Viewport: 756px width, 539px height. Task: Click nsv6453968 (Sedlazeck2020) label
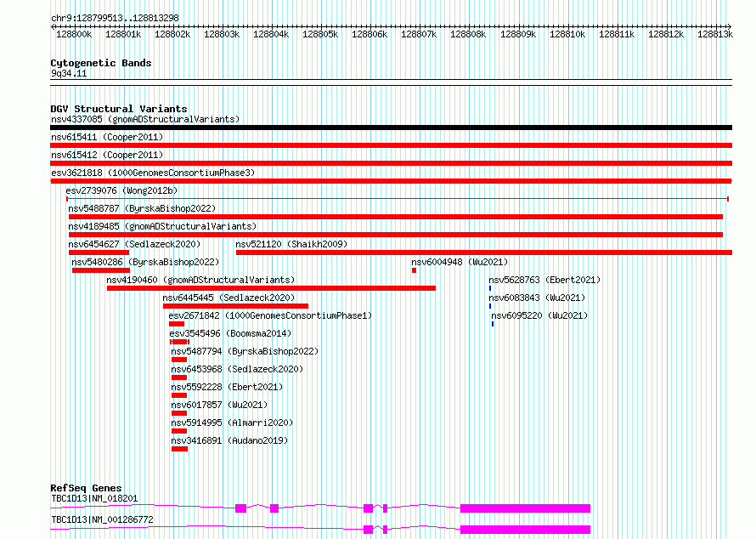point(237,369)
